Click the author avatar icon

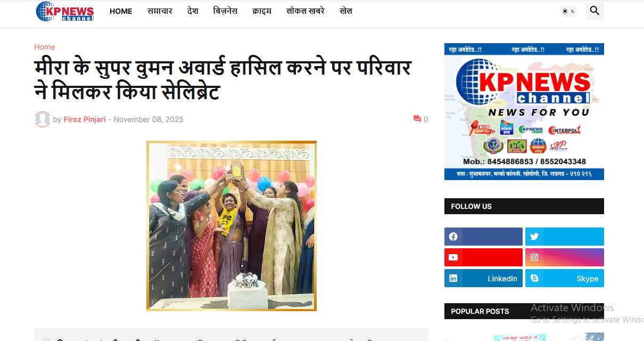click(43, 119)
